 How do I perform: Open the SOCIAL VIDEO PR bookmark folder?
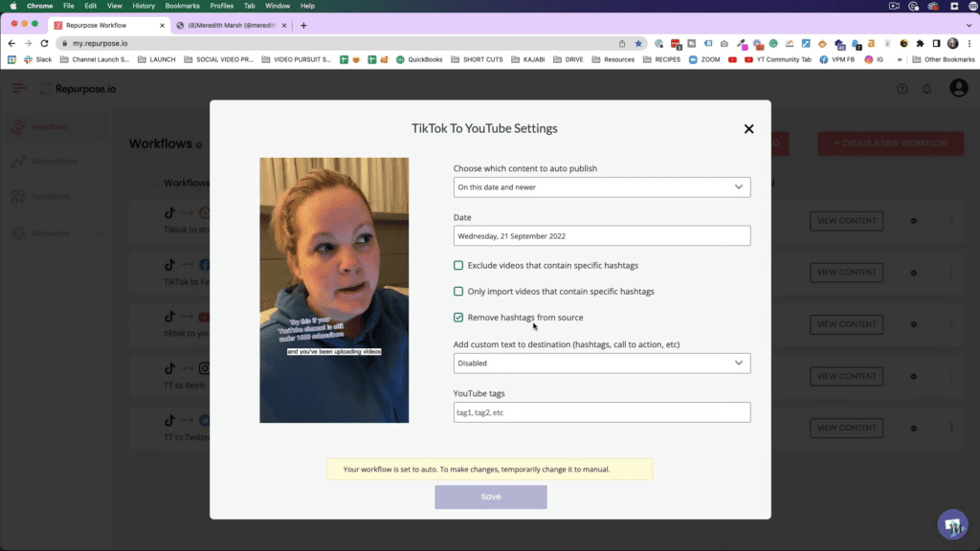point(219,59)
